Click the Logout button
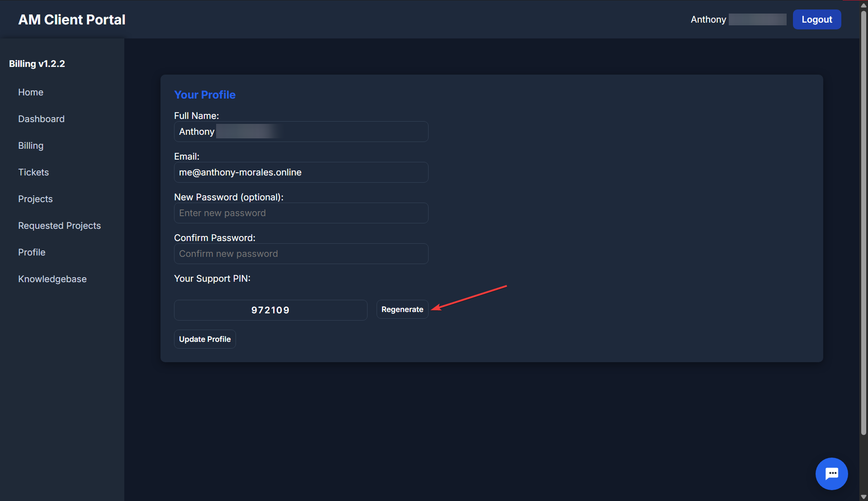The image size is (868, 501). (816, 19)
